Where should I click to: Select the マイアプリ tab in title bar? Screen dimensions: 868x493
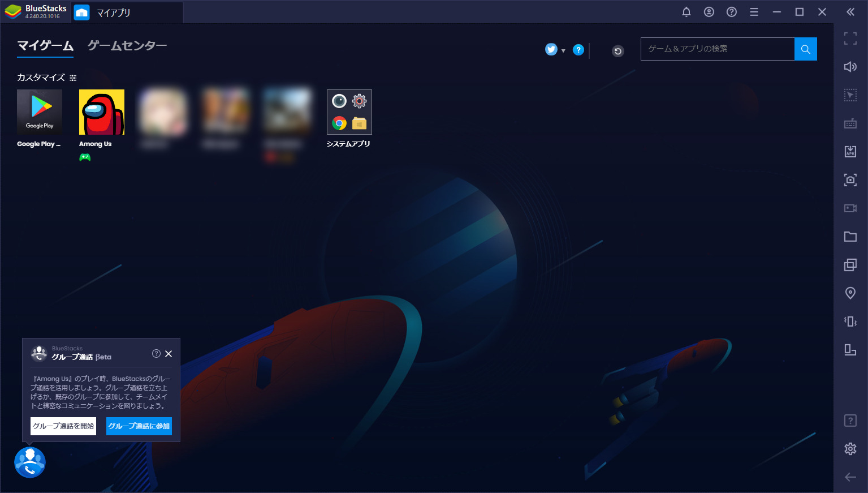(127, 12)
